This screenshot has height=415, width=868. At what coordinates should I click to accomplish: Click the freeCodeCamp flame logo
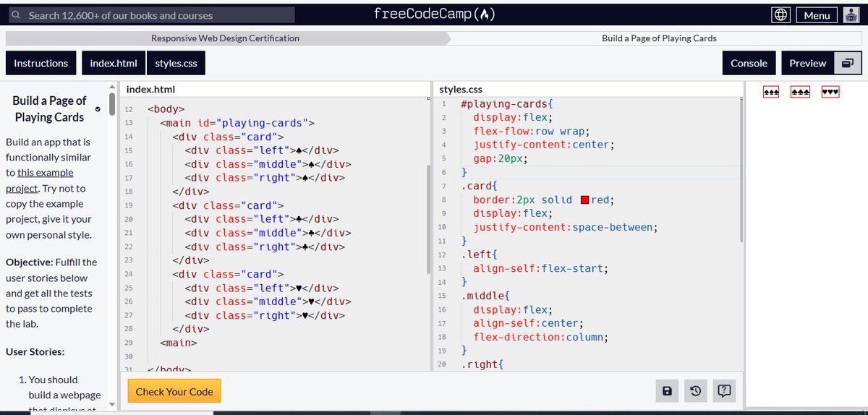point(435,14)
